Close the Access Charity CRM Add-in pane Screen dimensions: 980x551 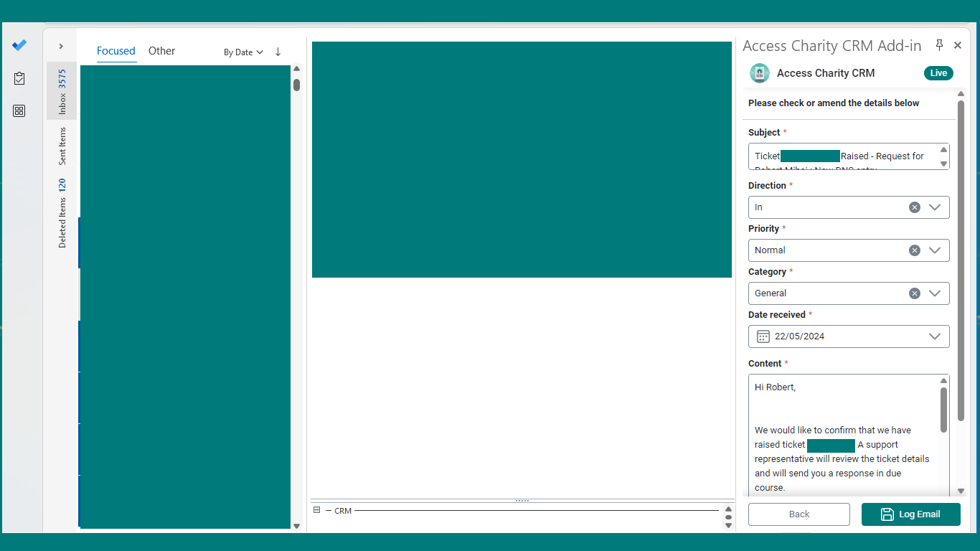click(x=958, y=45)
